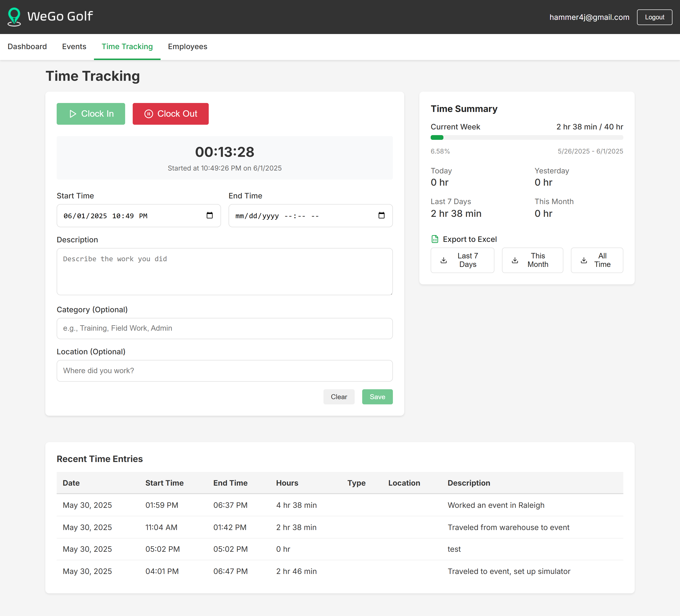Click the Last 7 Days value 2 hr 38 min
680x616 pixels.
click(x=456, y=214)
